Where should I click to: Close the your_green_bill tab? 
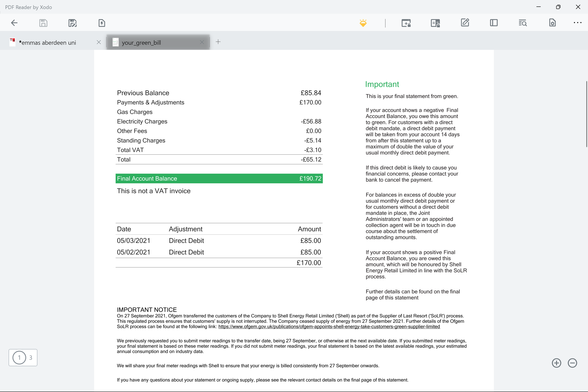(x=202, y=42)
